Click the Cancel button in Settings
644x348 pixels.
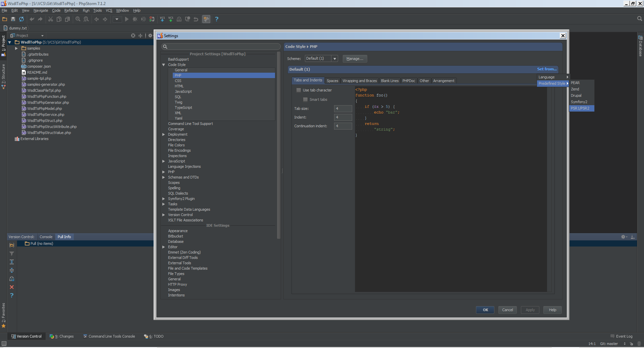tap(507, 310)
